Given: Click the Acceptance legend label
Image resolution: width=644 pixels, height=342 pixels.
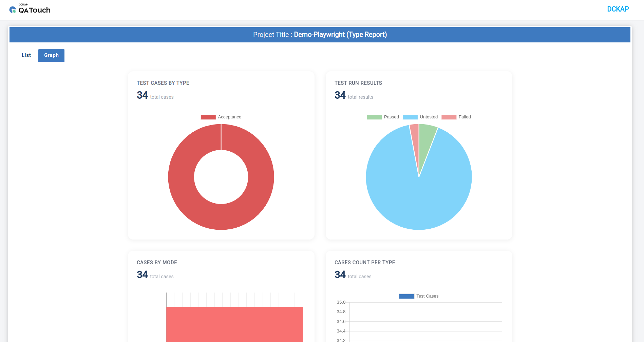Looking at the screenshot, I should coord(230,117).
